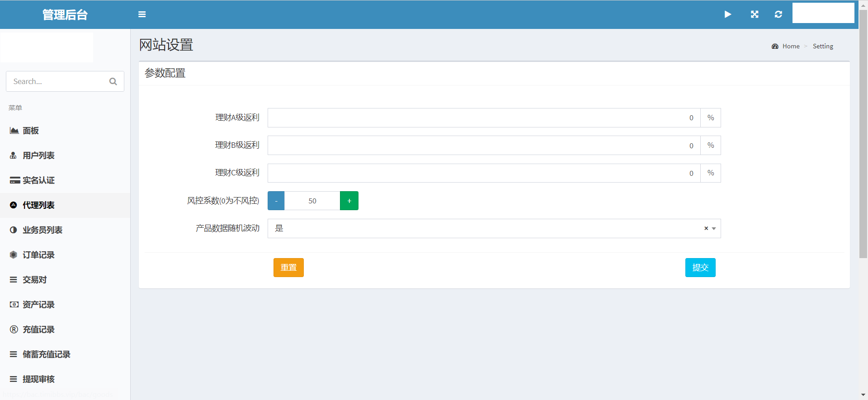
Task: Click the 理财B级返利 percent addon
Action: [711, 146]
